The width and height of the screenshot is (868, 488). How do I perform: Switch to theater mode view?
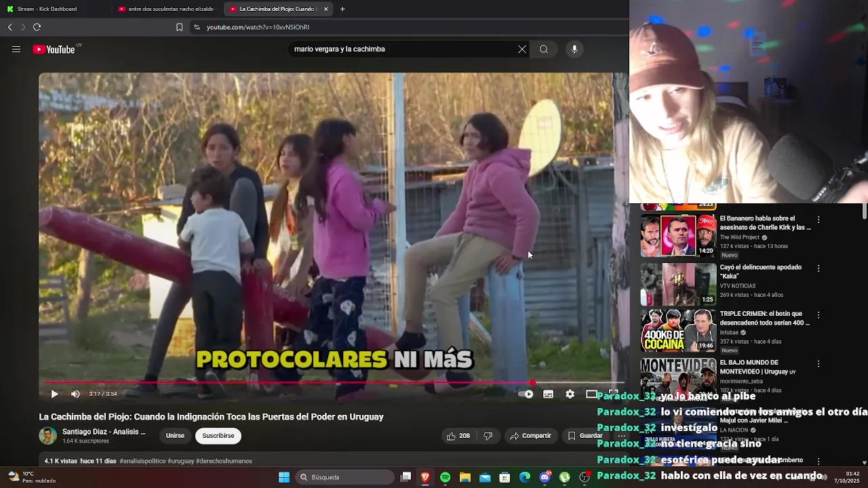tap(591, 394)
